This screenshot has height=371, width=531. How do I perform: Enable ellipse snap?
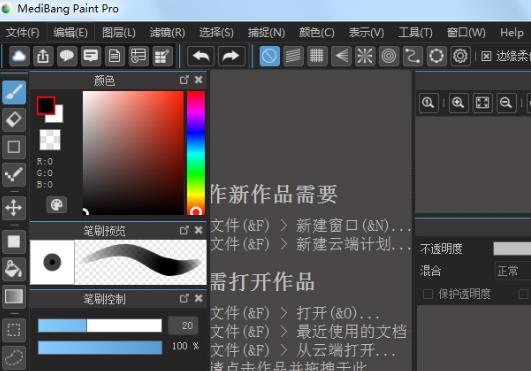pyautogui.click(x=437, y=56)
